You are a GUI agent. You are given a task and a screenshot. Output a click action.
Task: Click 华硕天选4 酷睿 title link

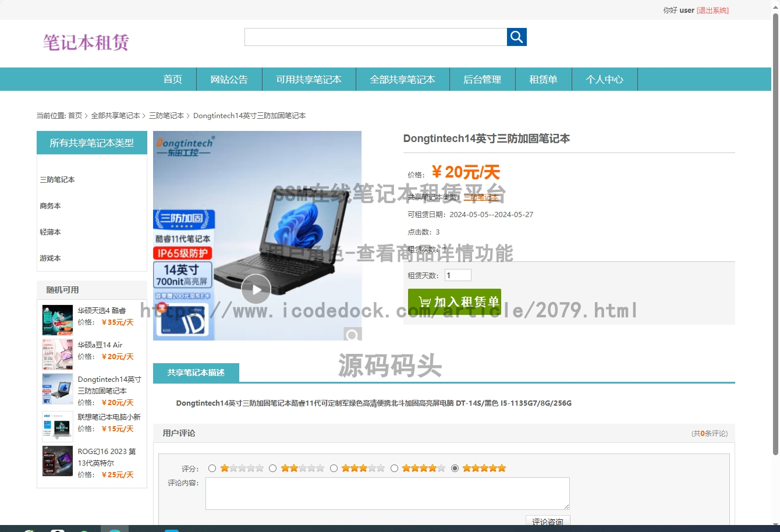coord(102,311)
